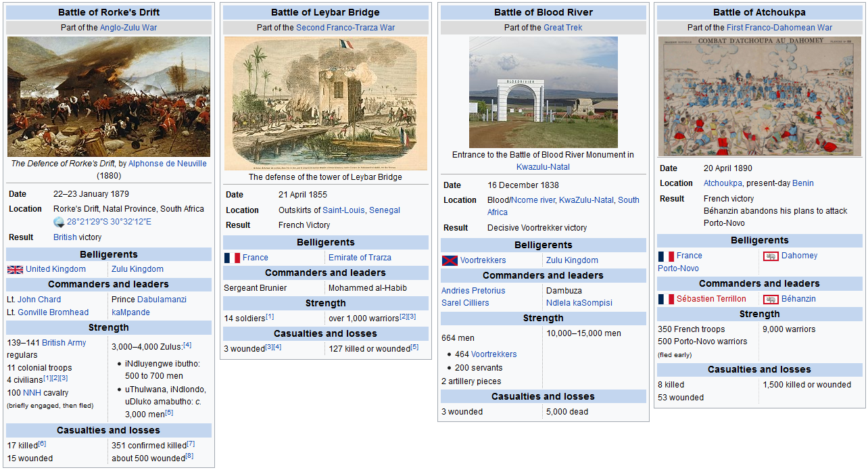Open the Dahomey link
Image resolution: width=868 pixels, height=470 pixels.
point(800,256)
